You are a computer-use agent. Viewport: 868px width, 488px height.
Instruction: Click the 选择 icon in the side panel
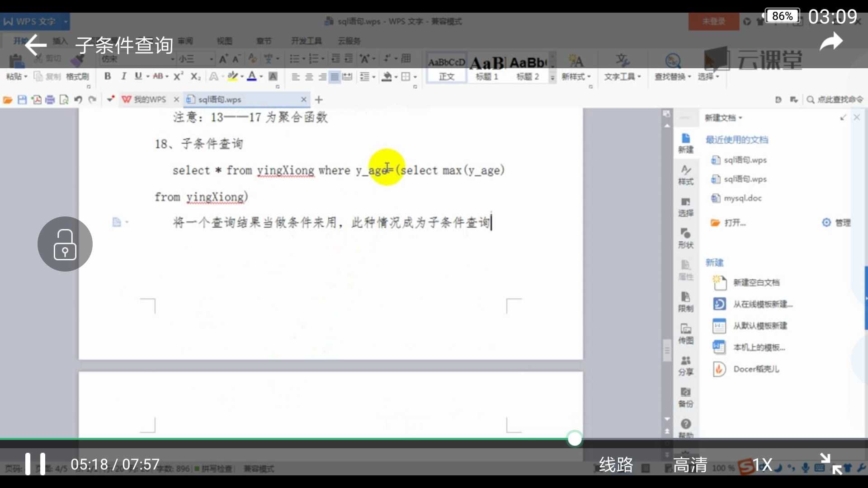coord(686,207)
